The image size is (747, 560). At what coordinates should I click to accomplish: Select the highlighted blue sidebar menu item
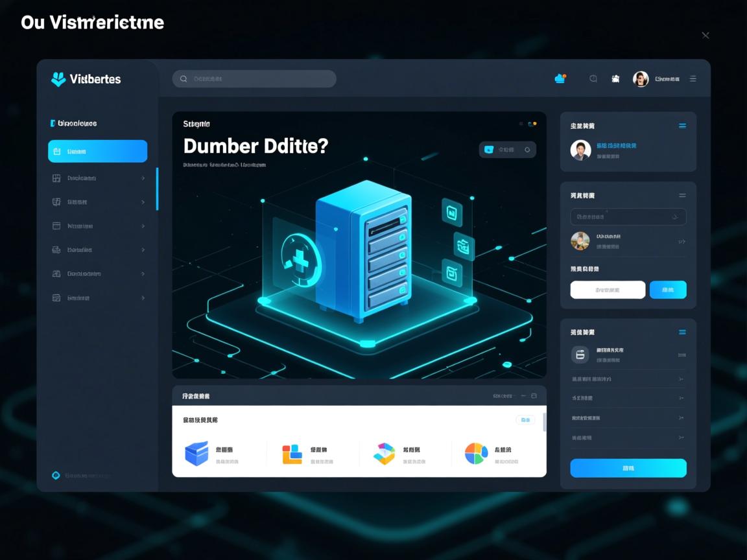(x=97, y=151)
